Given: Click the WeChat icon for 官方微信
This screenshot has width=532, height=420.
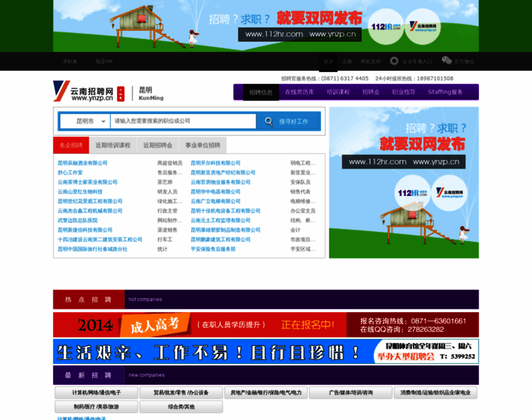Looking at the screenshot, I should tap(447, 61).
